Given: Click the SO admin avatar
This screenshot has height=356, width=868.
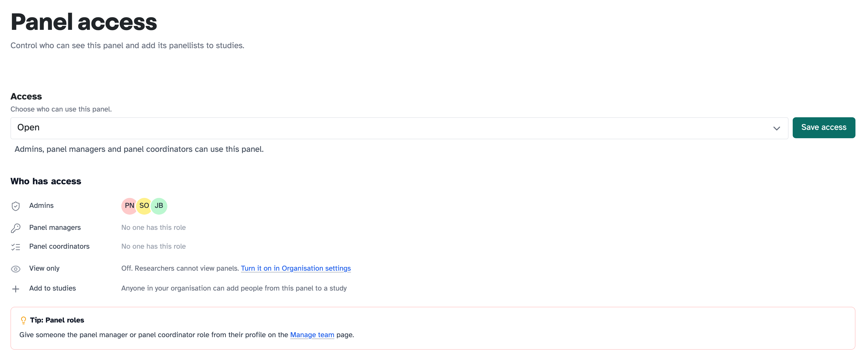Looking at the screenshot, I should pyautogui.click(x=144, y=206).
